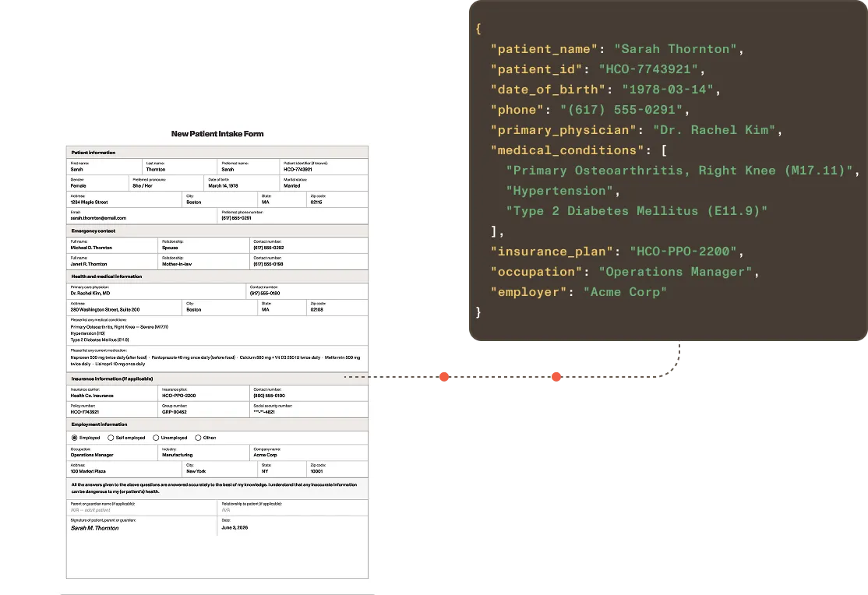Click the Primary care physician field
This screenshot has height=595, width=868.
click(x=156, y=290)
